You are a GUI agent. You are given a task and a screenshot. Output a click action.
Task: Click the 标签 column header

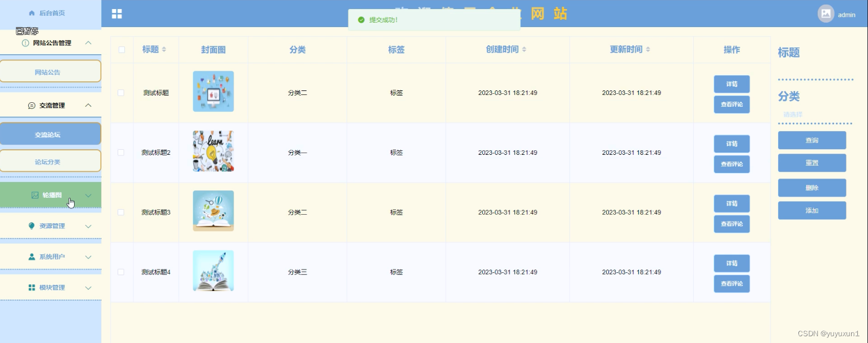(396, 50)
